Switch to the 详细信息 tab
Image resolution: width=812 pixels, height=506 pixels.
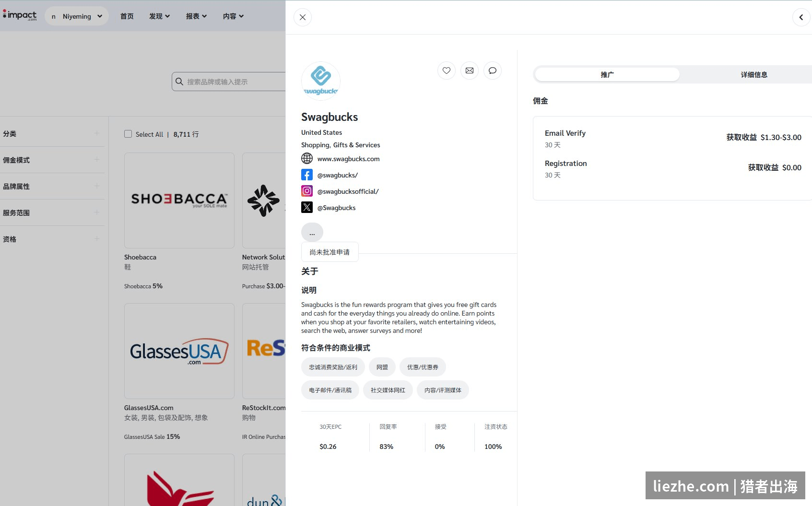[754, 74]
